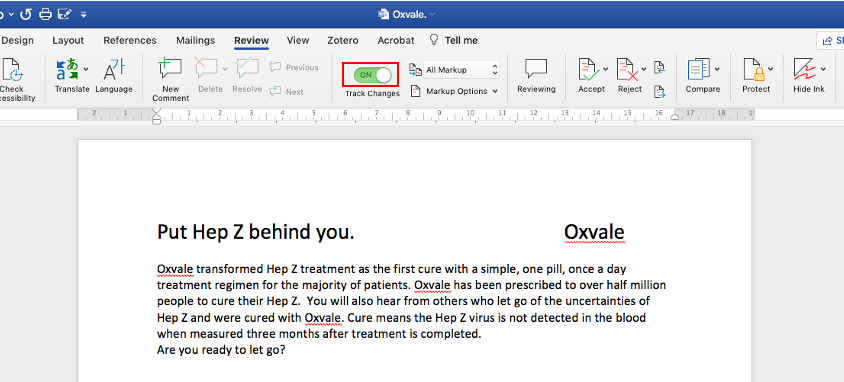Click the Check Accessibility icon
Image resolution: width=844 pixels, height=382 pixels.
[12, 70]
